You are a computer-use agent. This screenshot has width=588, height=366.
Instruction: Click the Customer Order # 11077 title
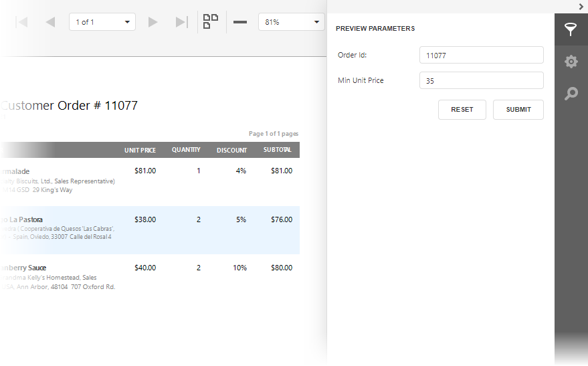coord(70,106)
